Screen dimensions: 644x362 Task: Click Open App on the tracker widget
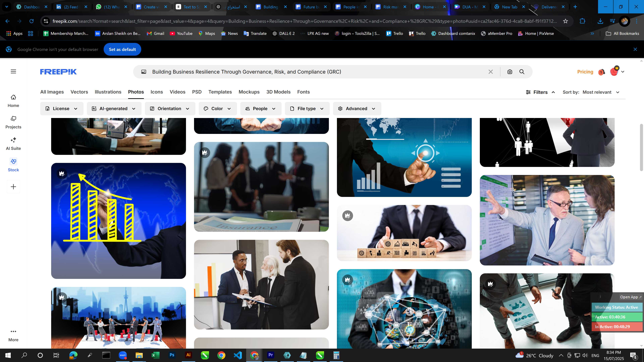tap(631, 297)
